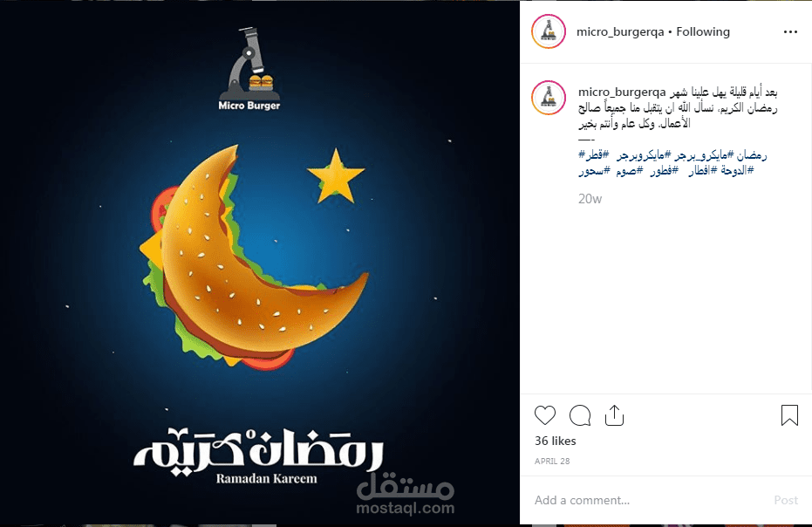
Task: Open micro_burgerqa username in the caption
Action: tap(622, 92)
